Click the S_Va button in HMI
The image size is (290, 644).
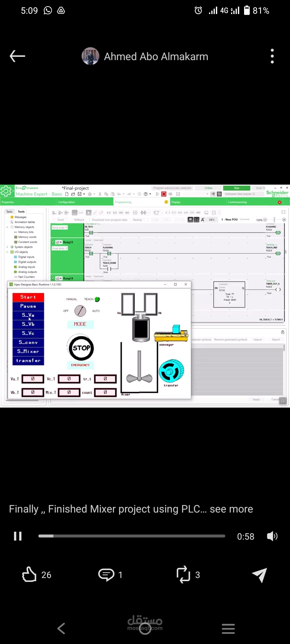pos(28,315)
